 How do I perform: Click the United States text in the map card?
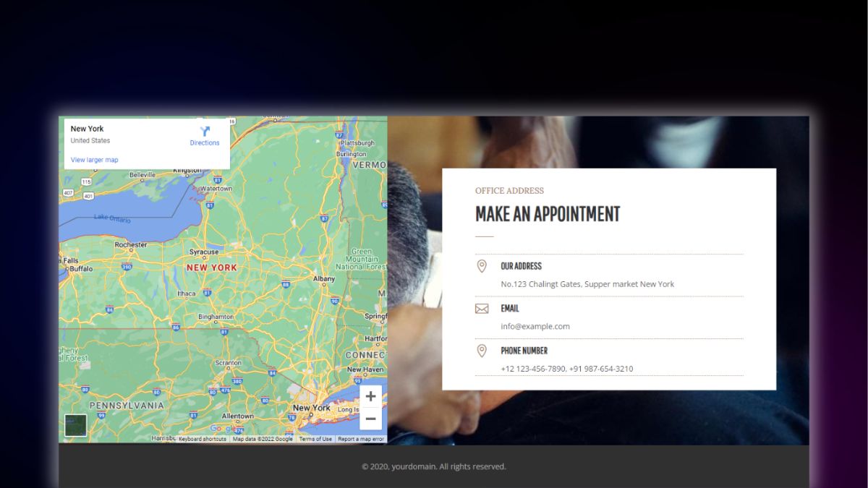(x=90, y=140)
